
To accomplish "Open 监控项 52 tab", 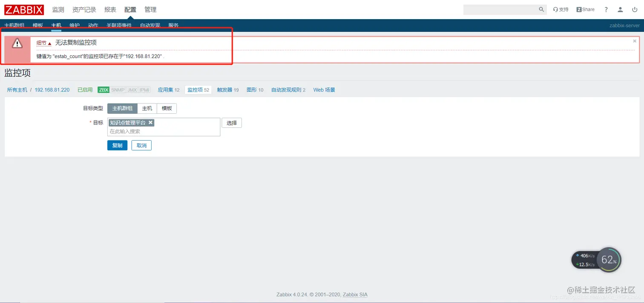I will [x=198, y=90].
